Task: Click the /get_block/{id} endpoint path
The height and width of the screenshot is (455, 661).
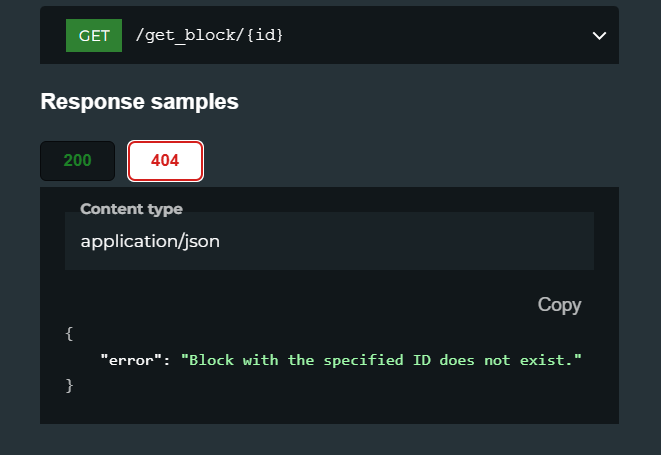Action: (209, 35)
